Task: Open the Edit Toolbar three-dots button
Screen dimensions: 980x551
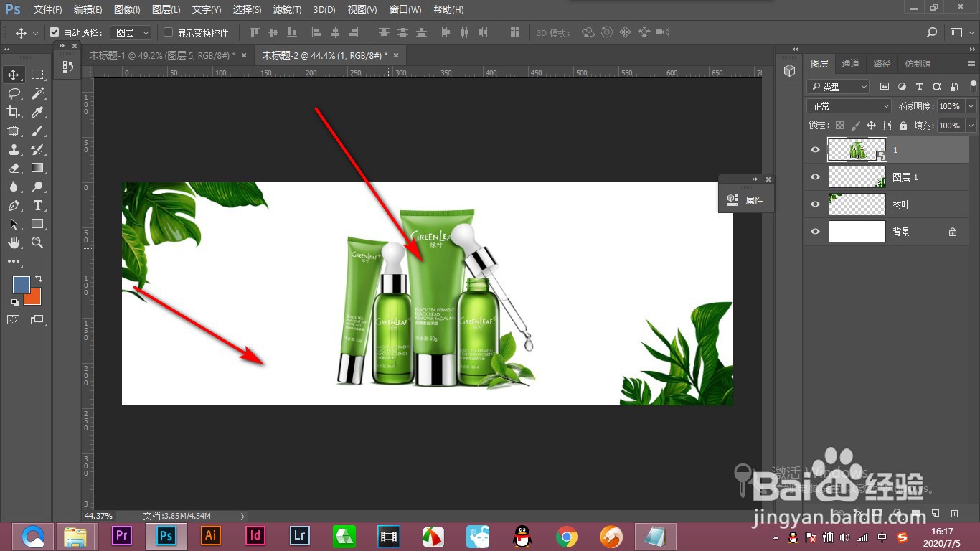Action: coord(14,261)
